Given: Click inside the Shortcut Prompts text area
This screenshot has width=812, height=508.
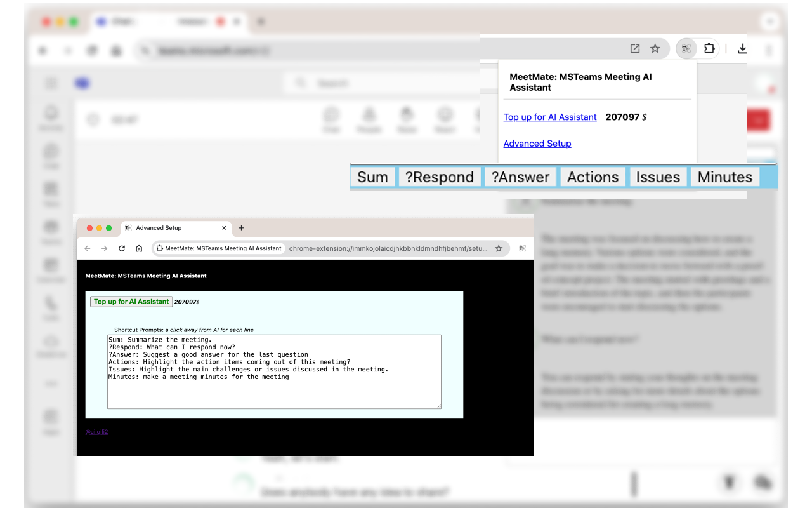Looking at the screenshot, I should pyautogui.click(x=274, y=371).
